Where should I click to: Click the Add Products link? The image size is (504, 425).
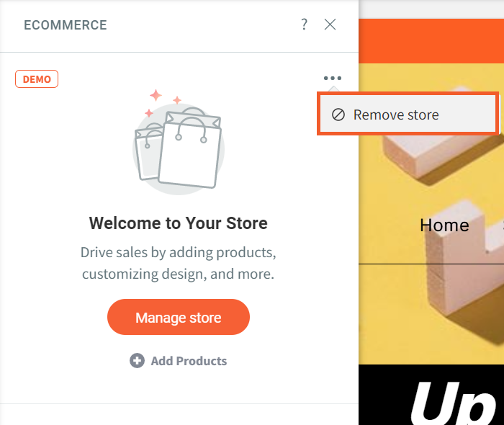[189, 361]
